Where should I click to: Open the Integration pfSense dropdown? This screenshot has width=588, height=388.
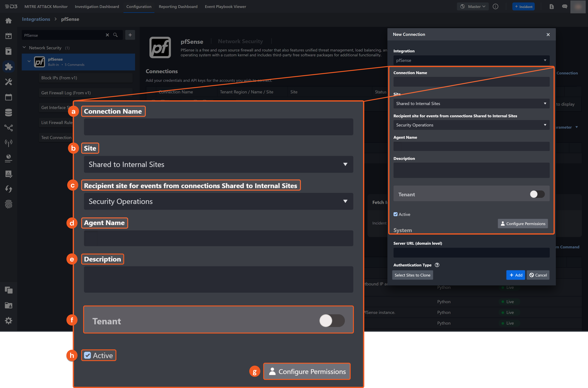[471, 60]
